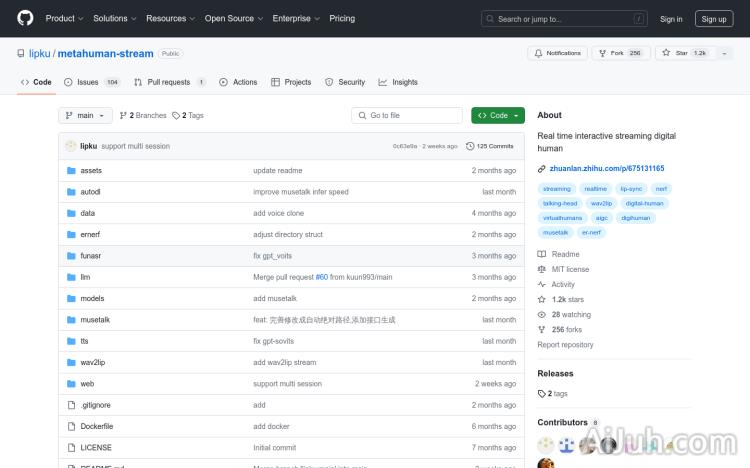Expand the Product menu in header
The width and height of the screenshot is (750, 468).
pos(64,18)
